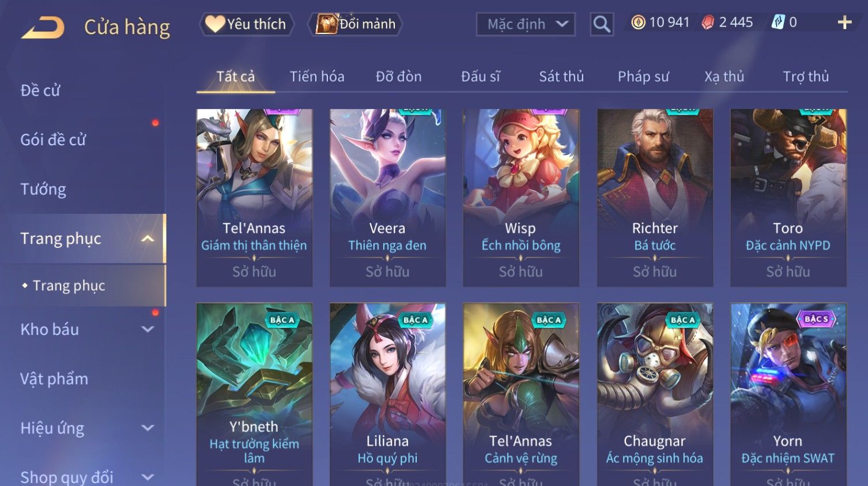Click the red ruby currency icon
This screenshot has height=486, width=868.
pos(708,22)
